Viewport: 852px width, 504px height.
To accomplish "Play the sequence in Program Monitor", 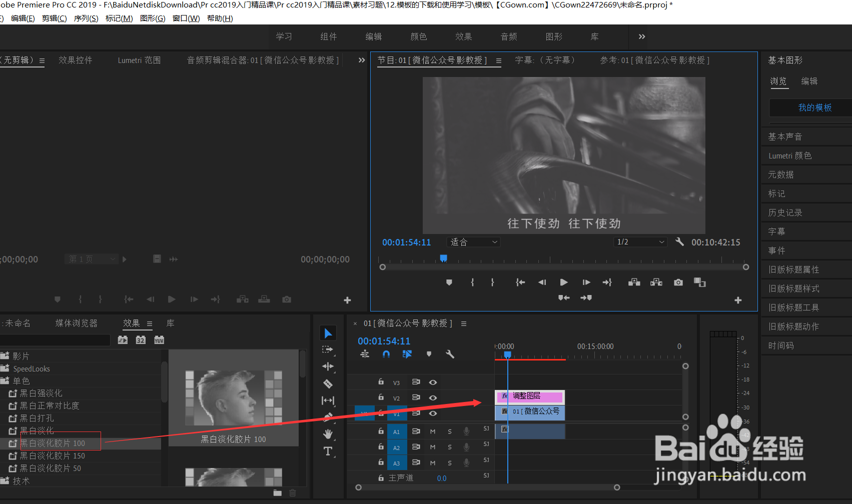I will (x=564, y=282).
